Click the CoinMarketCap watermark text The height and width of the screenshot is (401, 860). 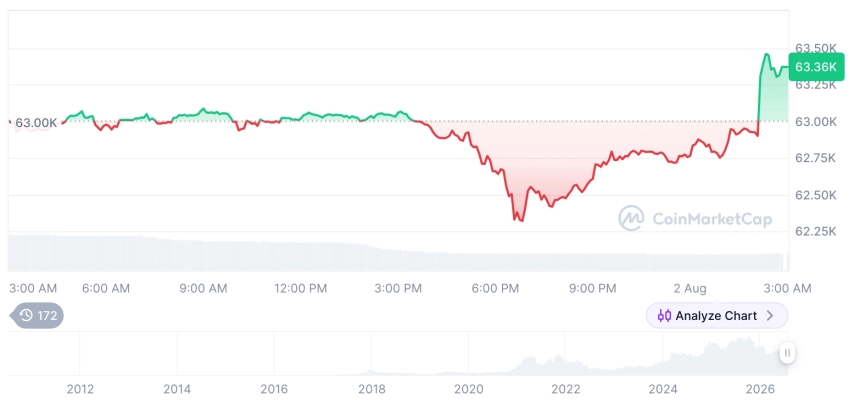(x=712, y=219)
